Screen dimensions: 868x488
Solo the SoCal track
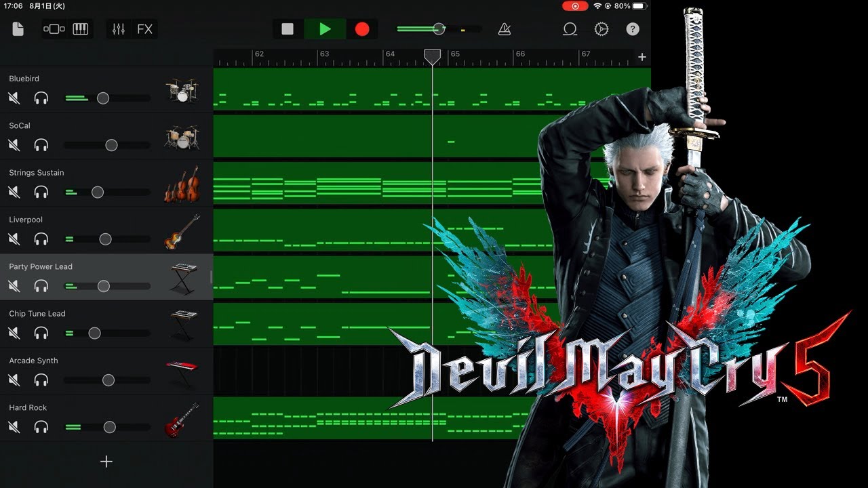click(x=41, y=145)
